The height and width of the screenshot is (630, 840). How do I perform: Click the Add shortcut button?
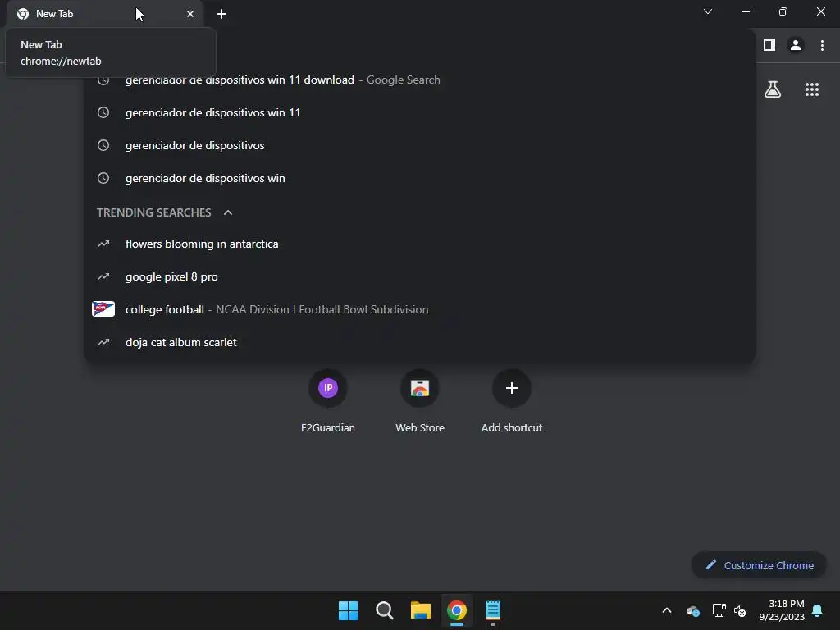pos(512,400)
